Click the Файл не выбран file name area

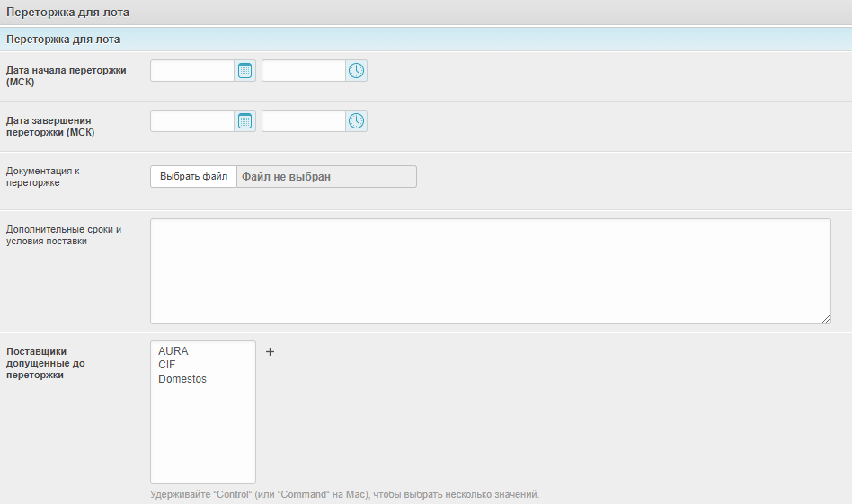[326, 177]
